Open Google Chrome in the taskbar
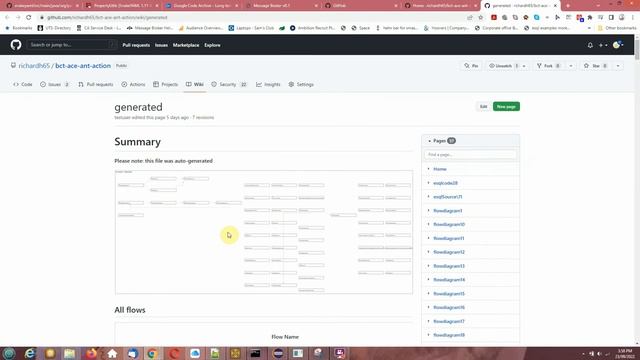Screen dimensions: 640x360 tap(153, 353)
